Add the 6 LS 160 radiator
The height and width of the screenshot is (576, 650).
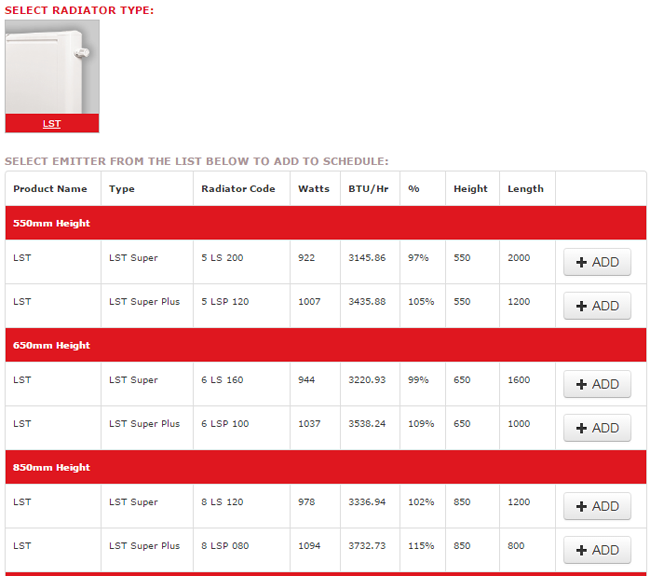click(597, 384)
